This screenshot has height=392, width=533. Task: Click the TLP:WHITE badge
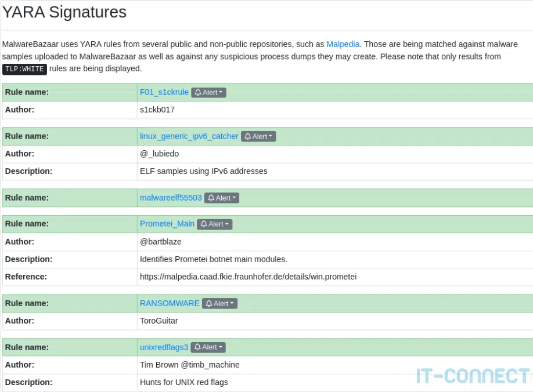24,69
